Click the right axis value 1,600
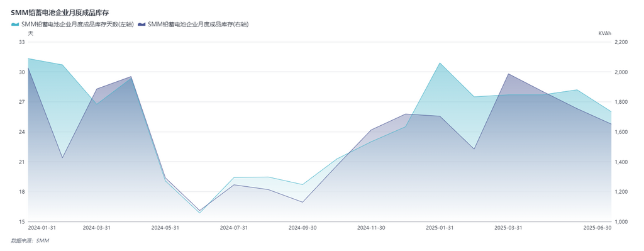 tap(621, 132)
